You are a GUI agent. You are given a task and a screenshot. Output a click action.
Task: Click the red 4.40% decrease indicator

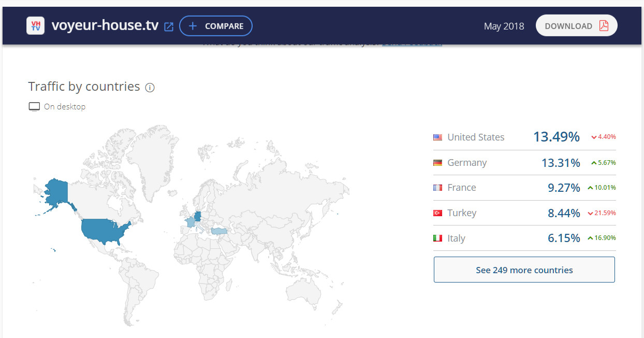click(x=603, y=137)
